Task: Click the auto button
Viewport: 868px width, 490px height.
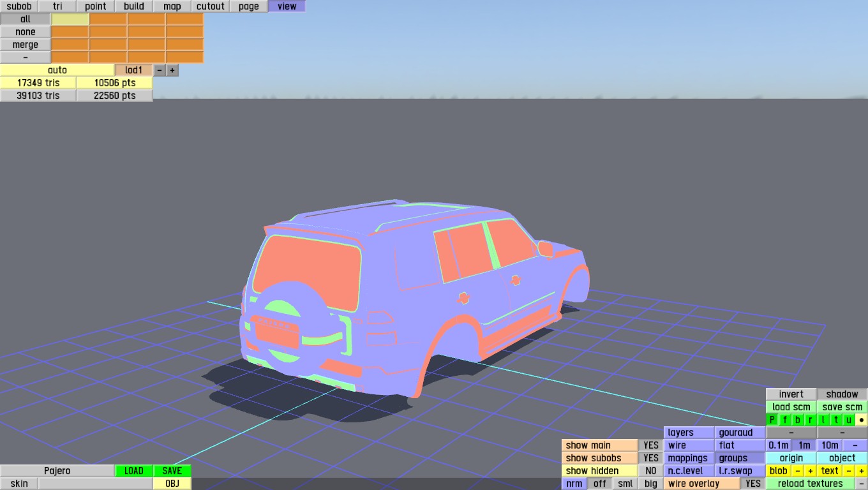Action: point(57,70)
